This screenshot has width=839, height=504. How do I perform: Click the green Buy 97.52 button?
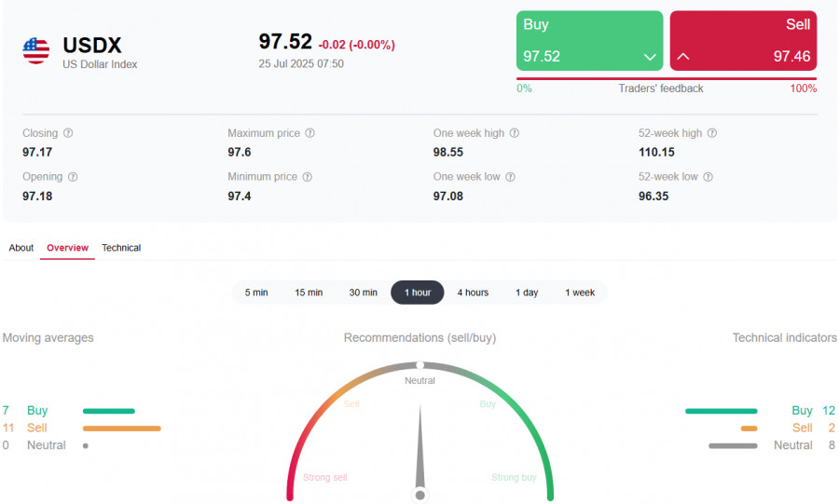[x=590, y=41]
